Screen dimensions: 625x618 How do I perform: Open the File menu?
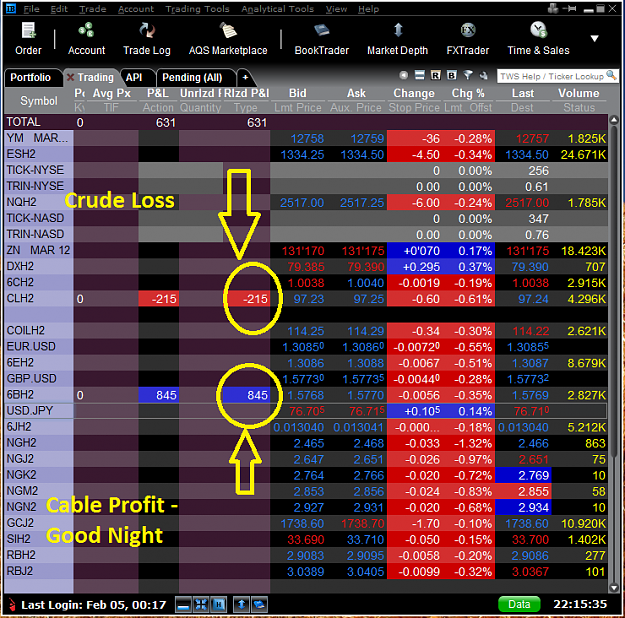pyautogui.click(x=31, y=9)
